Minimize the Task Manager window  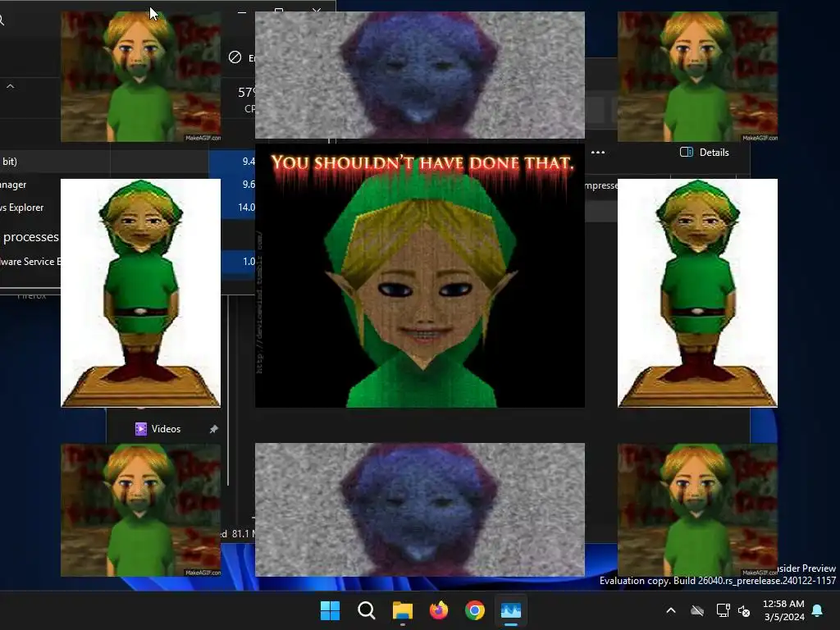click(242, 11)
